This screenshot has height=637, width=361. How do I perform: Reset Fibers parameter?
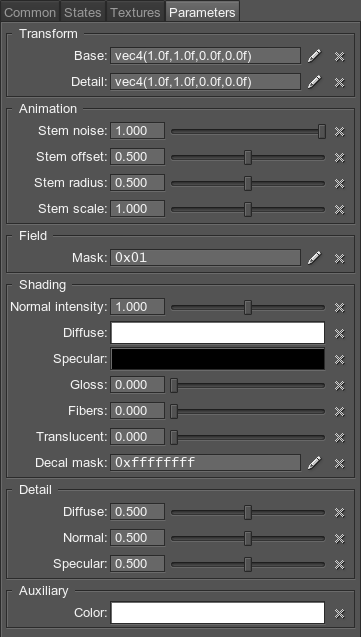[339, 412]
